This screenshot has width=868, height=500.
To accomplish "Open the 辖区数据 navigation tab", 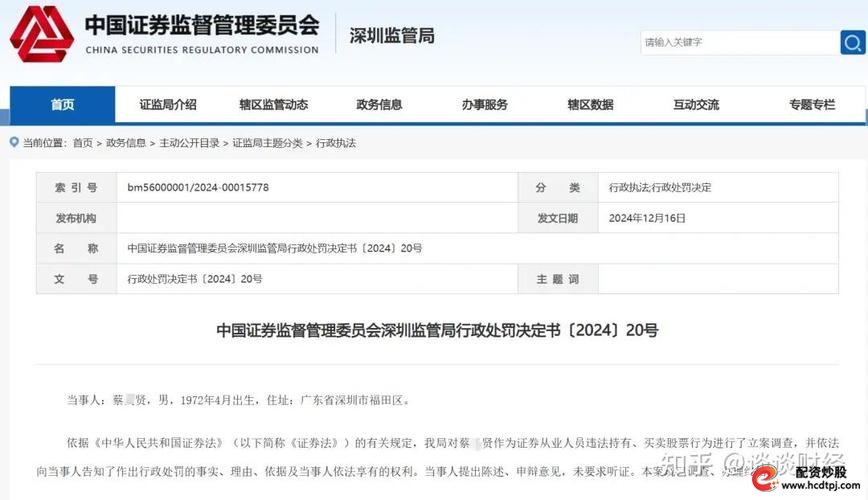I will tap(590, 104).
